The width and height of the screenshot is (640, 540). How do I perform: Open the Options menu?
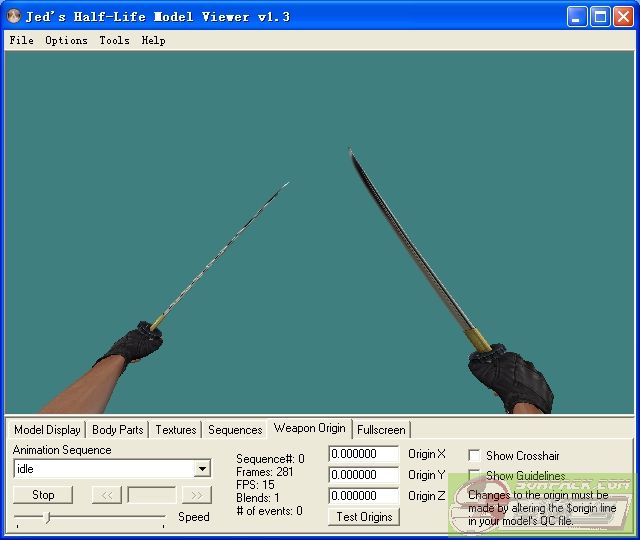66,41
